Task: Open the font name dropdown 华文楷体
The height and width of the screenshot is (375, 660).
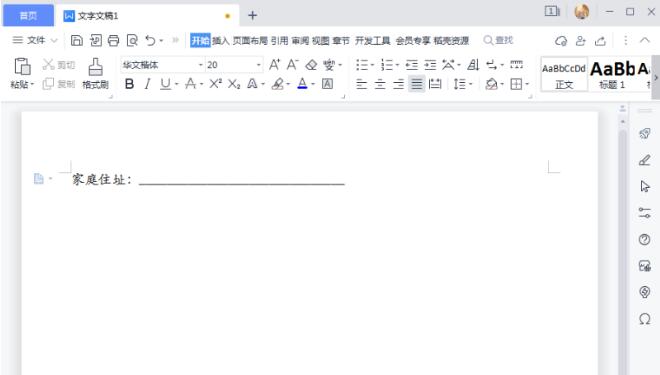Action: (x=162, y=65)
